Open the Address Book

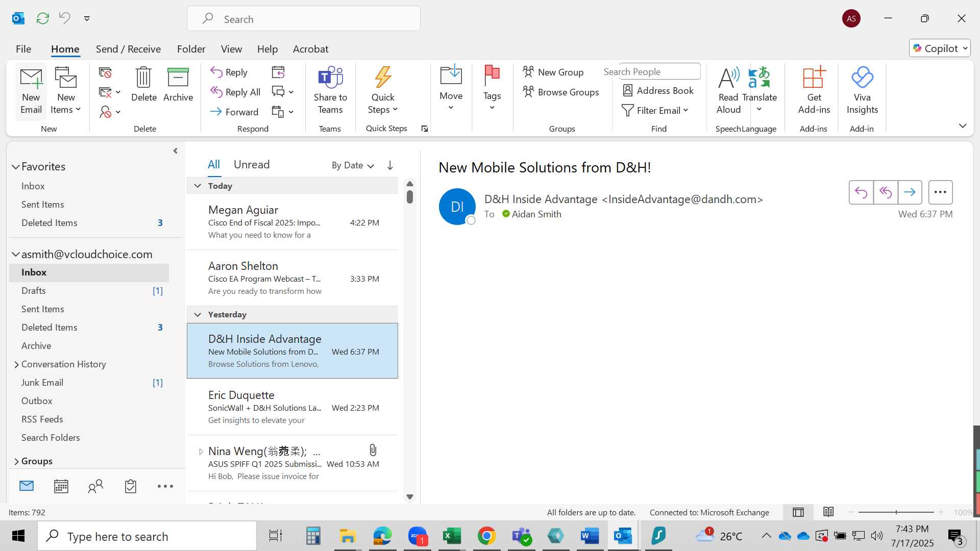(x=658, y=90)
